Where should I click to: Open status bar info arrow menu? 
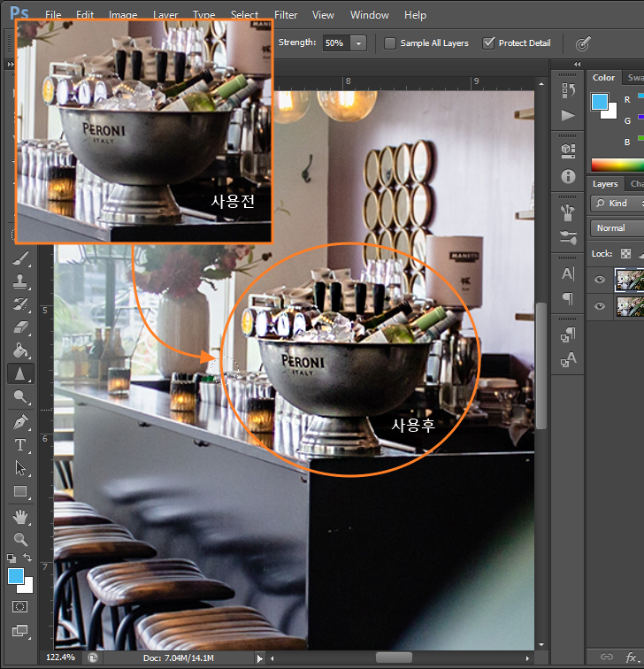(260, 657)
